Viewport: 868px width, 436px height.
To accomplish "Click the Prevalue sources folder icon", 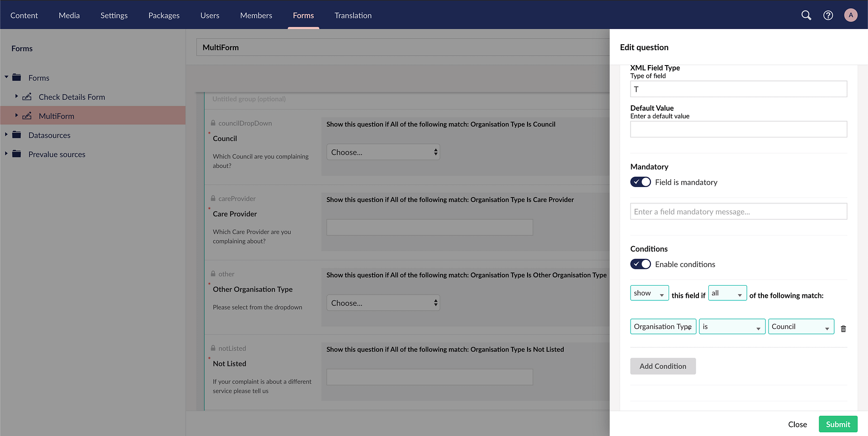I will coord(17,154).
